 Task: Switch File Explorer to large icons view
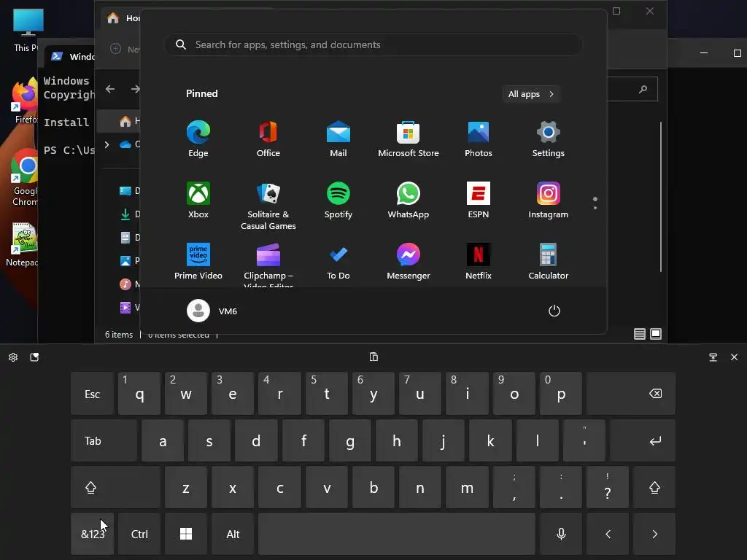(656, 334)
